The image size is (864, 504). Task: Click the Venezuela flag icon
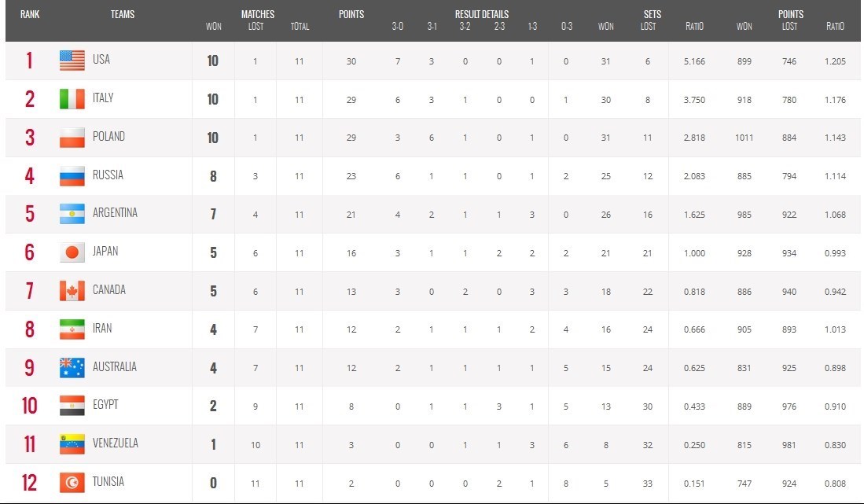[x=72, y=444]
